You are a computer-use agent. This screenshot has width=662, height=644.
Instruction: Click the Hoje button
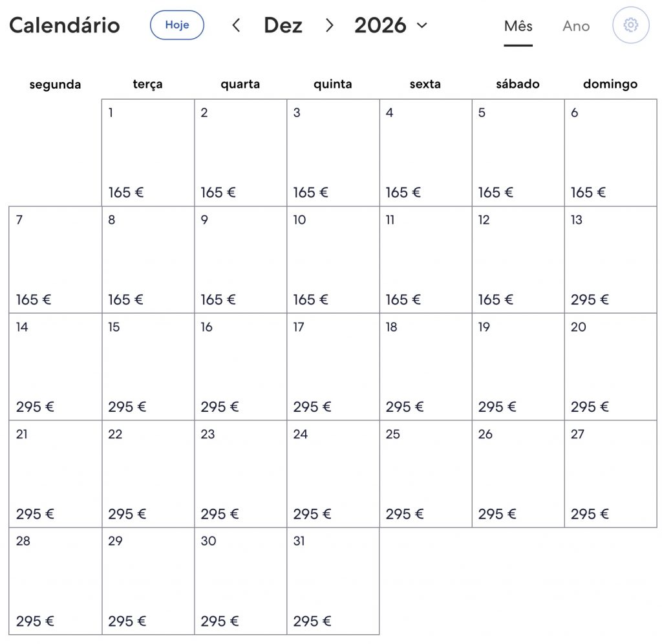coord(177,25)
